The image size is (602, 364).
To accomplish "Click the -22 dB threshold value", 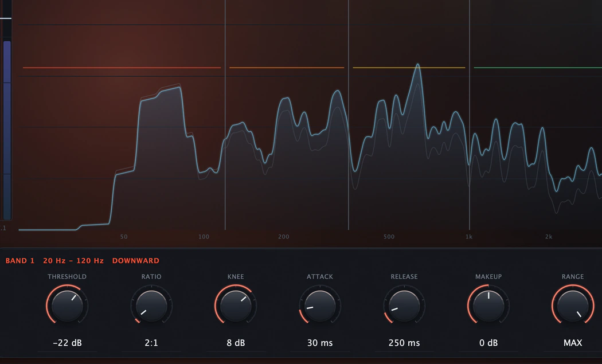I will point(67,343).
